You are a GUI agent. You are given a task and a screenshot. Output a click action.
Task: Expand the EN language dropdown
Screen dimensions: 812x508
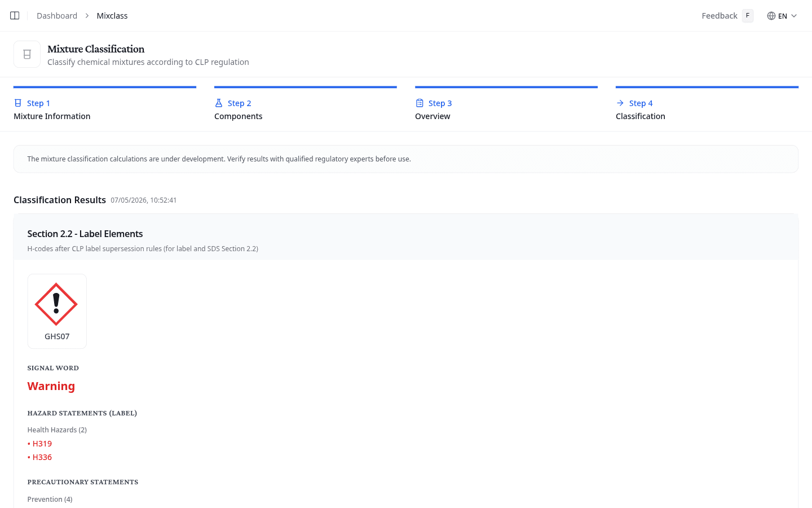click(x=782, y=16)
